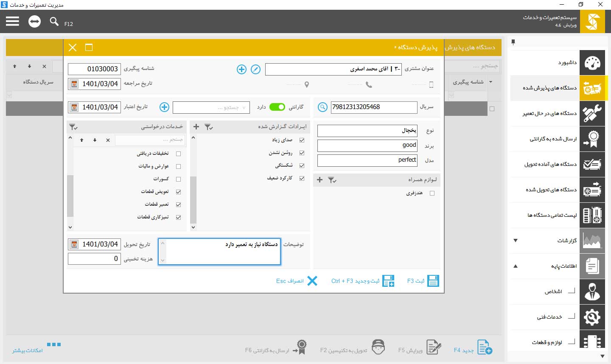611x364 pixels.
Task: Expand the گزارشات sidebar section
Action: pyautogui.click(x=516, y=241)
